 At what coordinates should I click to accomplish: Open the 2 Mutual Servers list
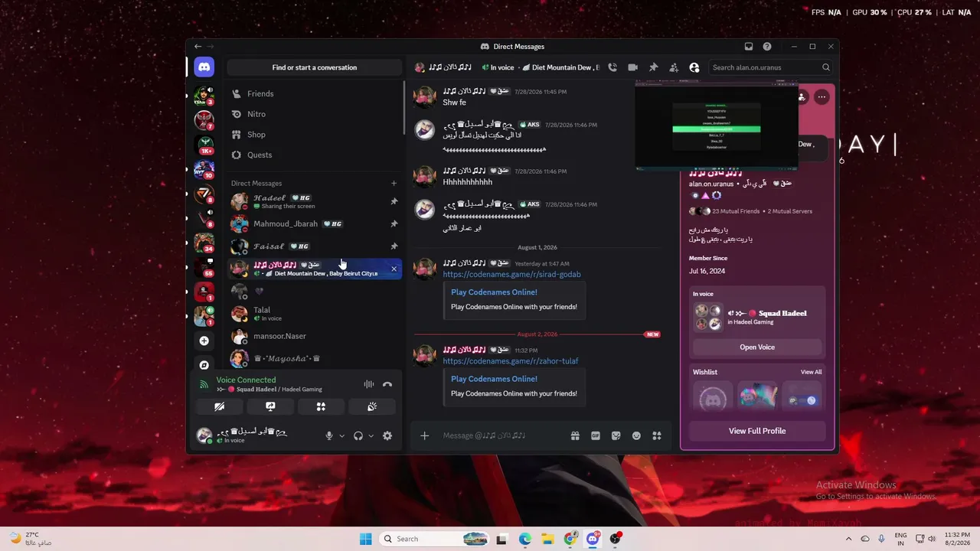click(x=790, y=211)
